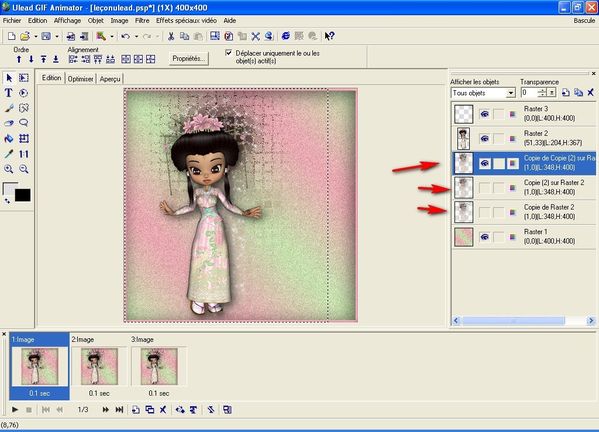Switch to the Aperçu tab

click(x=110, y=79)
